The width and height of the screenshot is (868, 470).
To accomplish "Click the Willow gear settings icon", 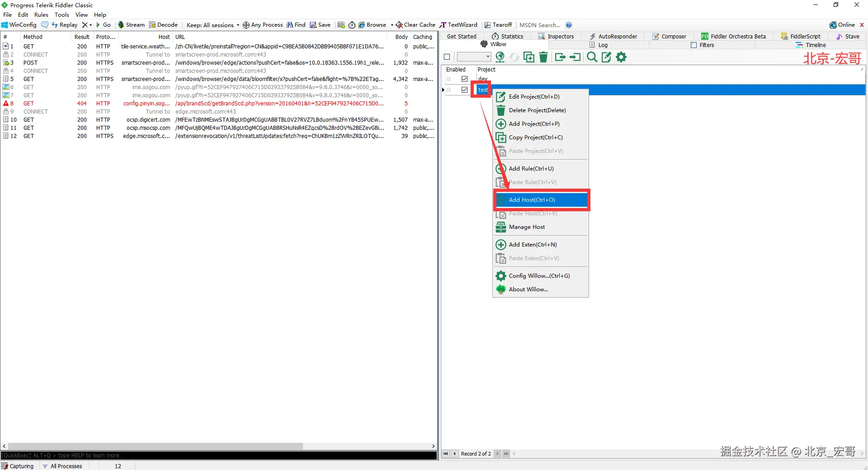I will pos(622,57).
